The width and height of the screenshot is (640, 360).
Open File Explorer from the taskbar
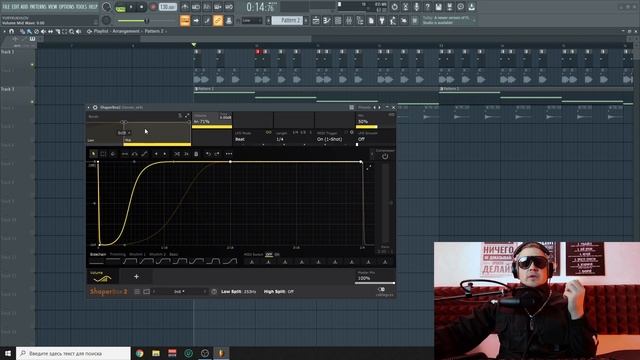click(x=156, y=353)
